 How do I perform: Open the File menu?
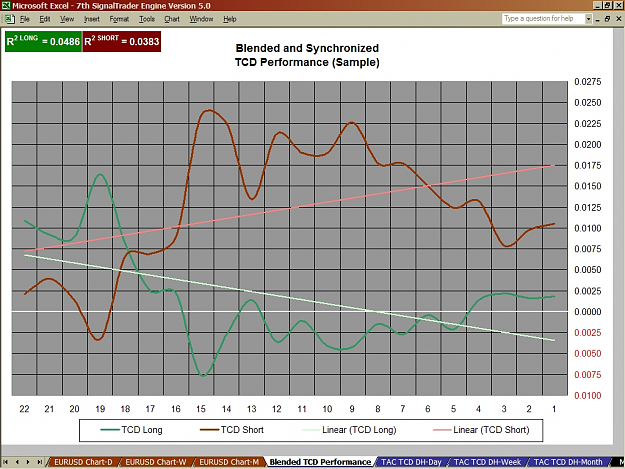click(25, 19)
